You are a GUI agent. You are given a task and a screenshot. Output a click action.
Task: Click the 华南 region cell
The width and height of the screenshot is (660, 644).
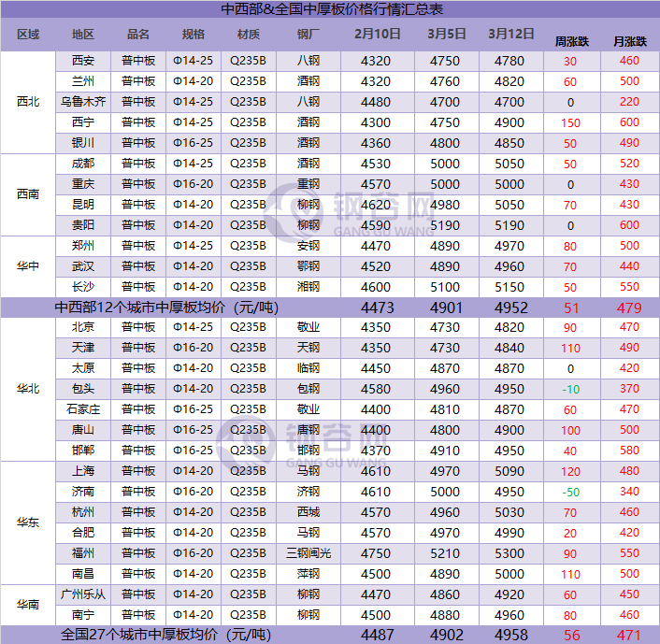point(29,605)
